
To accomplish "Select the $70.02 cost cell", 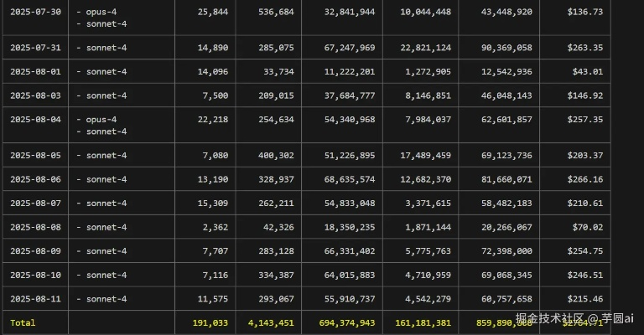I will [x=587, y=227].
